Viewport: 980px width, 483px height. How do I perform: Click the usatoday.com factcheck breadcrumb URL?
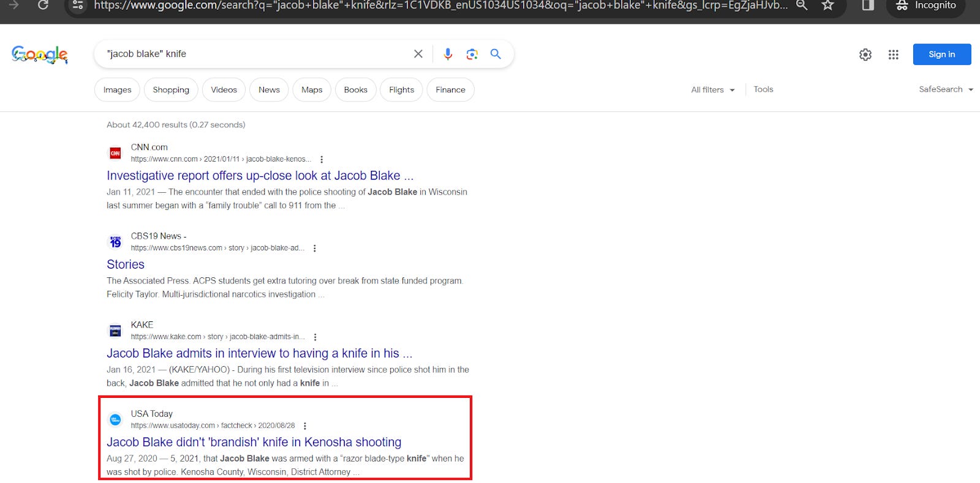(x=213, y=425)
